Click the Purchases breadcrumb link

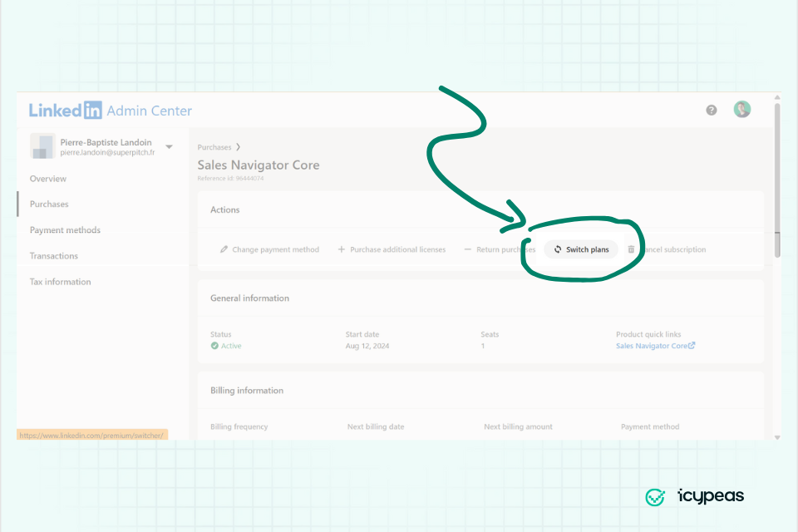point(214,147)
